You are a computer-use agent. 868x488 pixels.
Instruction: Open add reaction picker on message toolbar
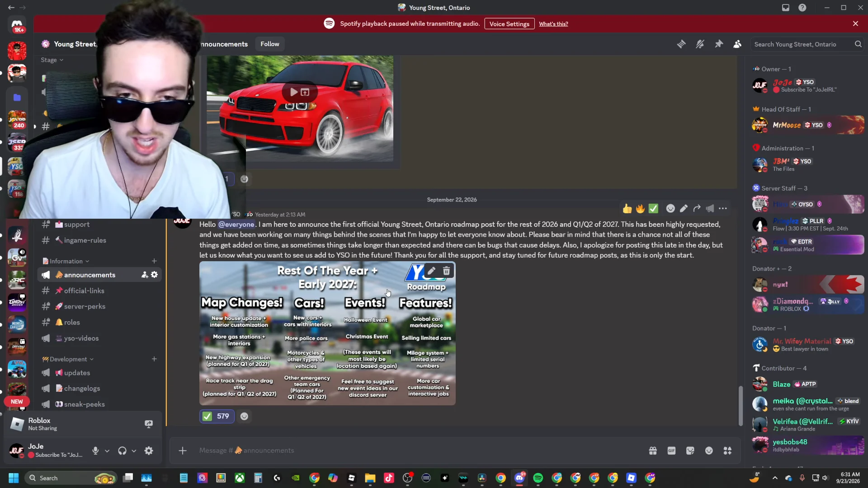[670, 208]
